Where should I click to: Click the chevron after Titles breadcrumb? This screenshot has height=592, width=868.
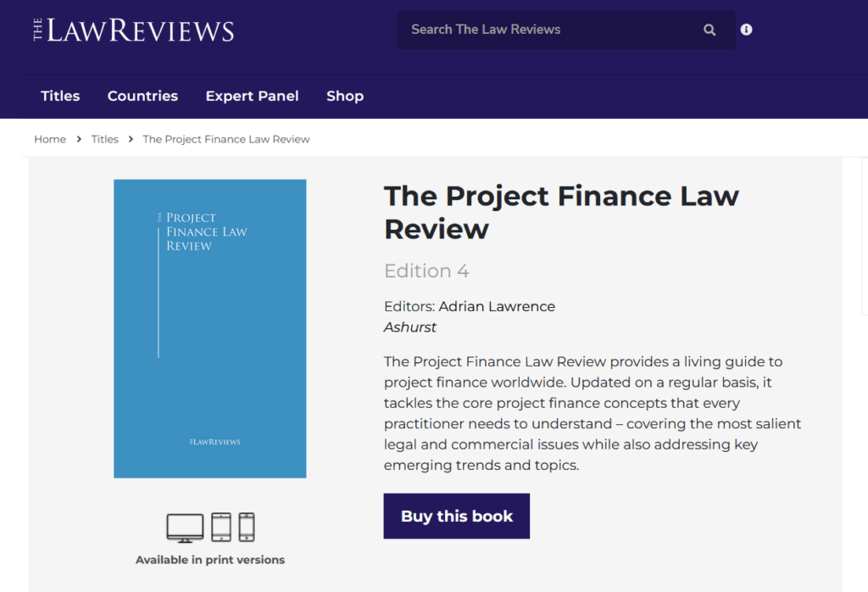tap(131, 139)
